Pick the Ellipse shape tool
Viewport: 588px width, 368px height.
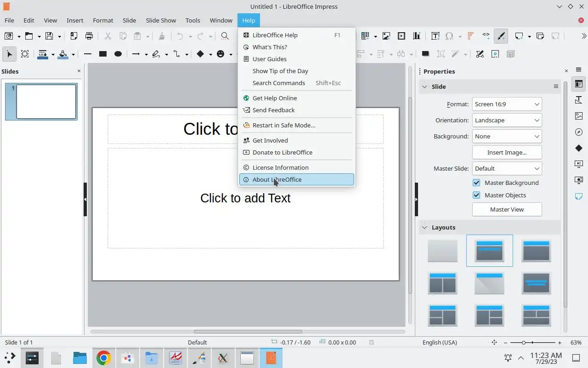pos(118,54)
